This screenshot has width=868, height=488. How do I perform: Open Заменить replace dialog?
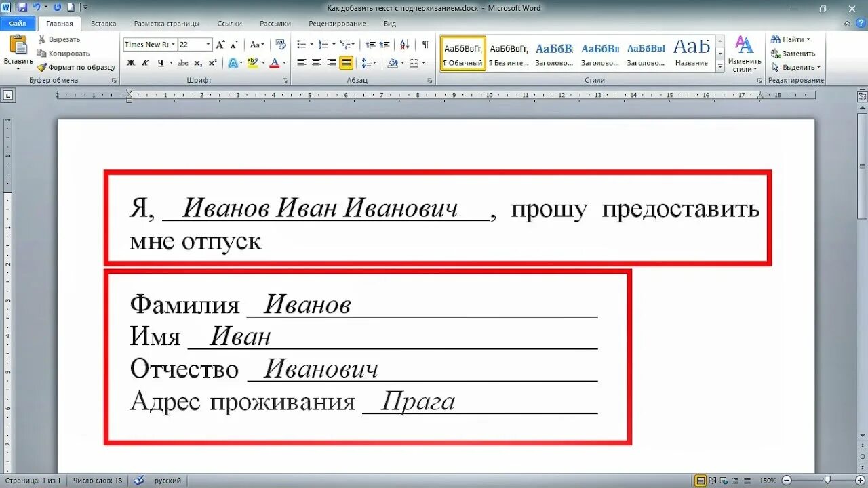point(793,54)
